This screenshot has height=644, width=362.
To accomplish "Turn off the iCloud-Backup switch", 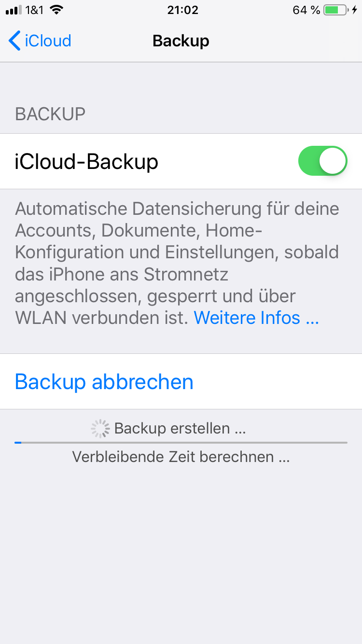I will click(323, 161).
